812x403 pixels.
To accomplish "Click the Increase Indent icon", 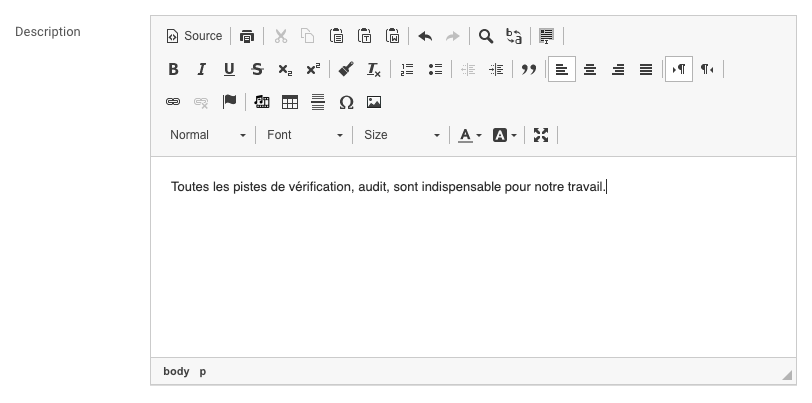I will [x=496, y=69].
